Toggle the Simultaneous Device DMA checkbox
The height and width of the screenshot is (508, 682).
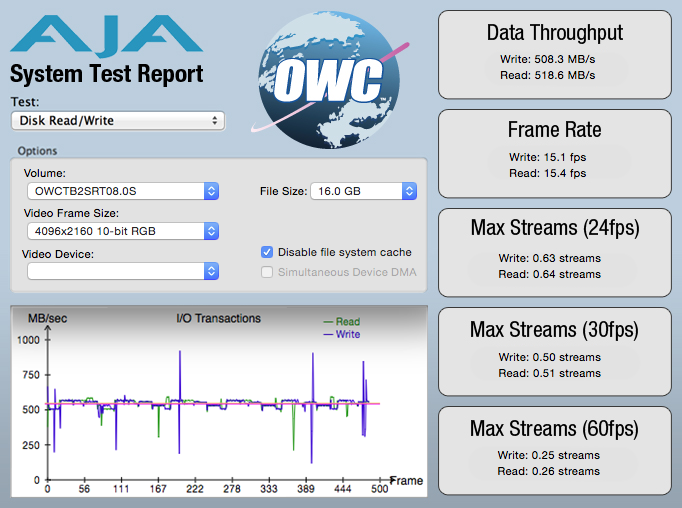pos(267,272)
